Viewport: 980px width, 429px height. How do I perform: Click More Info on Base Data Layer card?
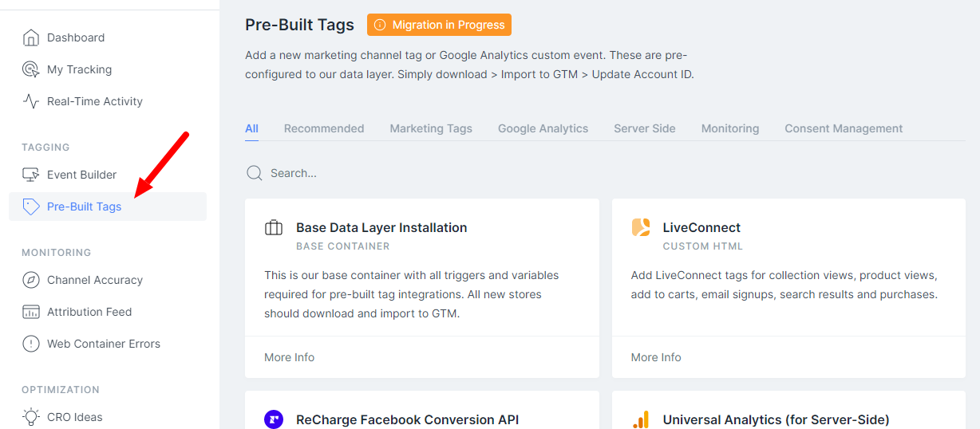(x=289, y=357)
